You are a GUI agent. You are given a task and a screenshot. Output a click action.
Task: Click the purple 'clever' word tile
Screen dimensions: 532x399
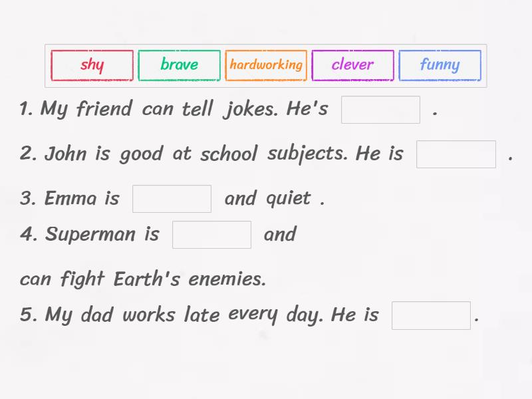click(352, 65)
